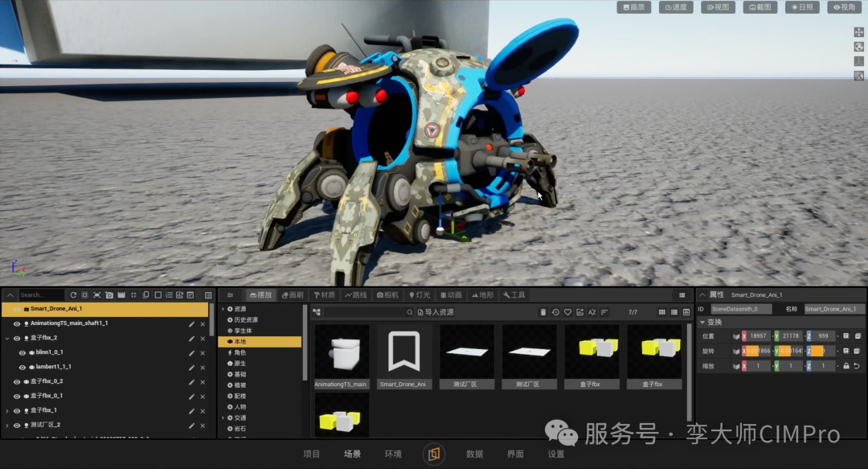Click the clapperboard icon in the outliner toolbar

[x=121, y=295]
